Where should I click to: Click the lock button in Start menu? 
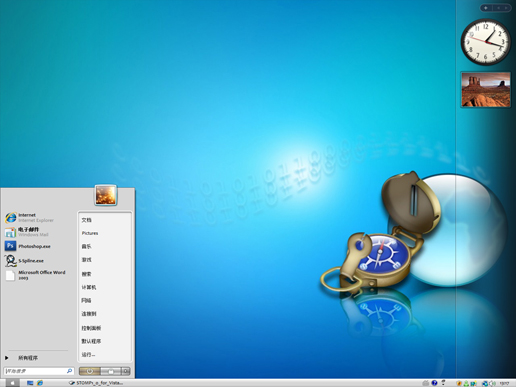click(111, 371)
